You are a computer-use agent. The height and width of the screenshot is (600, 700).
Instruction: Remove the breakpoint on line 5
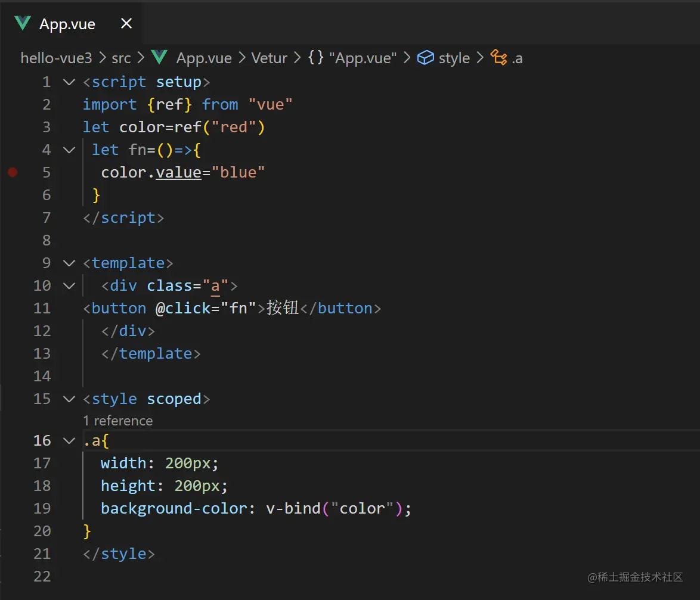13,173
